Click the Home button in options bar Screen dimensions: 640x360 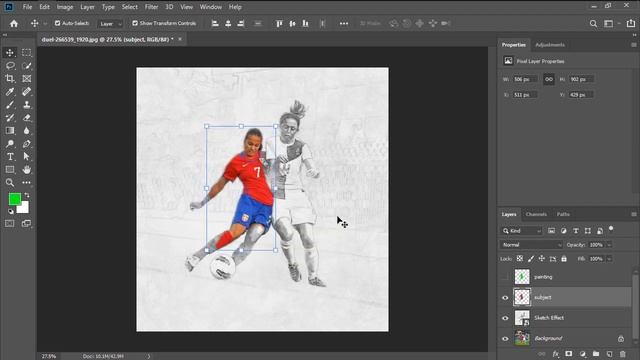[14, 24]
